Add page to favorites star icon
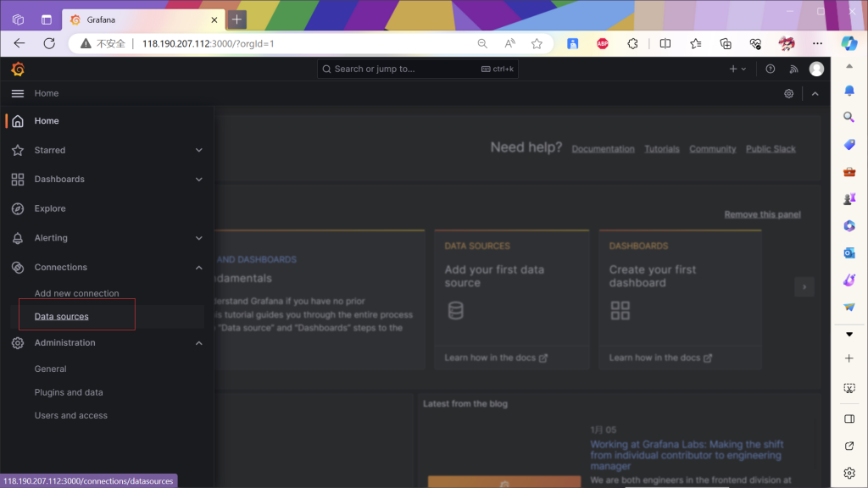This screenshot has width=868, height=488. click(x=537, y=44)
